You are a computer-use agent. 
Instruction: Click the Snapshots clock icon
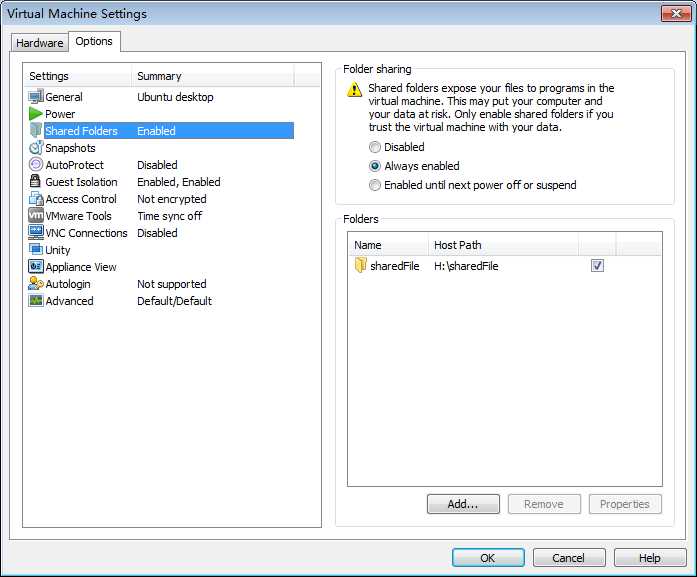click(x=36, y=148)
